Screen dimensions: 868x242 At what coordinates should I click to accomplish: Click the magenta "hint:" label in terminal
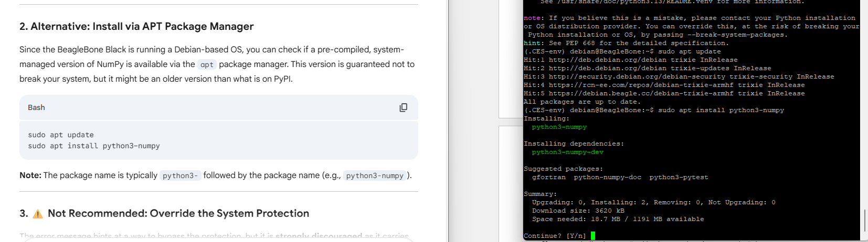pyautogui.click(x=534, y=43)
